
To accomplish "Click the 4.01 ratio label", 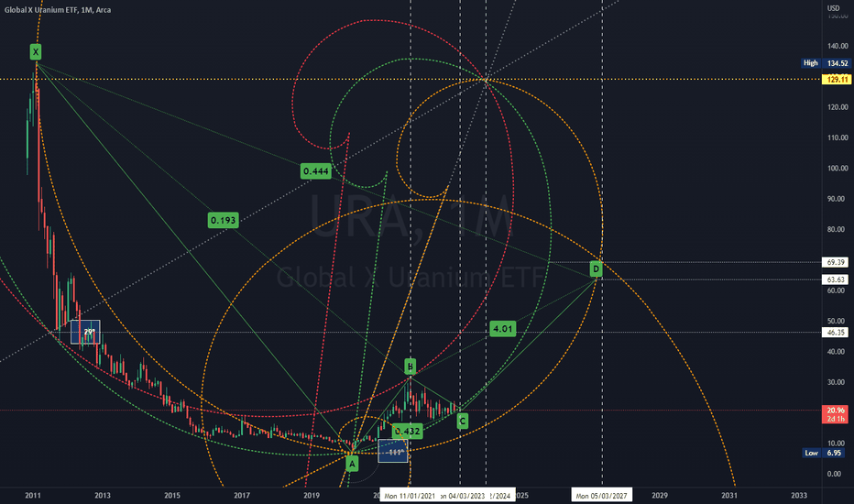I will tap(502, 329).
